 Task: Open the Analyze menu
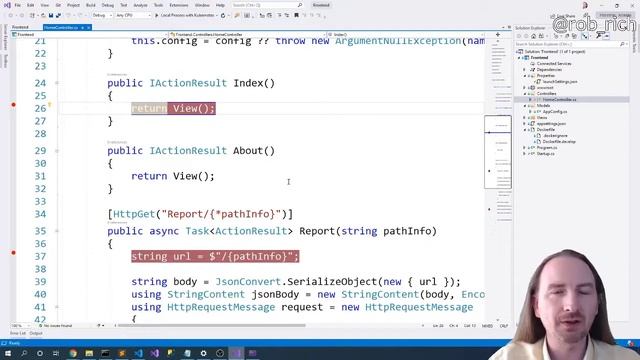click(140, 5)
